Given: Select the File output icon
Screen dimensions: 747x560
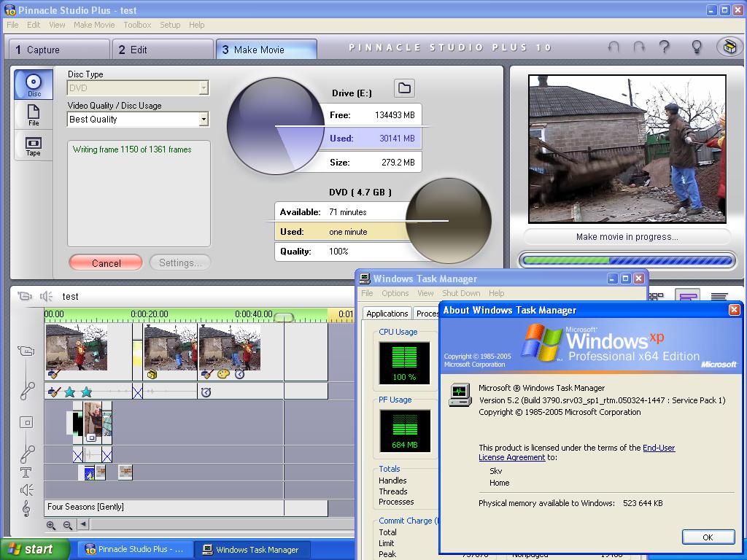Looking at the screenshot, I should click(34, 114).
